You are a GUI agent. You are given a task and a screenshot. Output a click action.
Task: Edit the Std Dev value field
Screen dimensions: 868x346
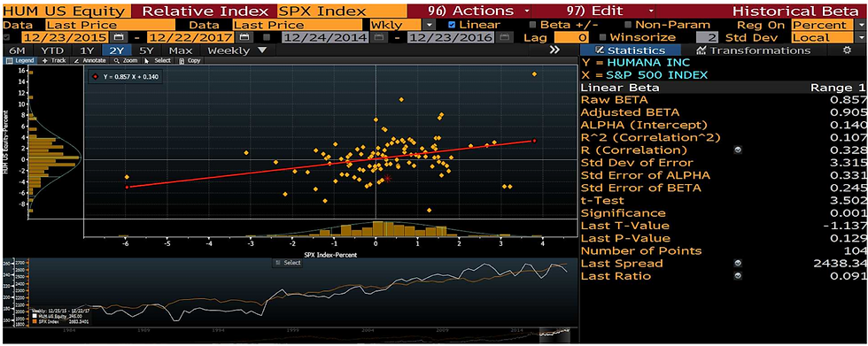708,37
